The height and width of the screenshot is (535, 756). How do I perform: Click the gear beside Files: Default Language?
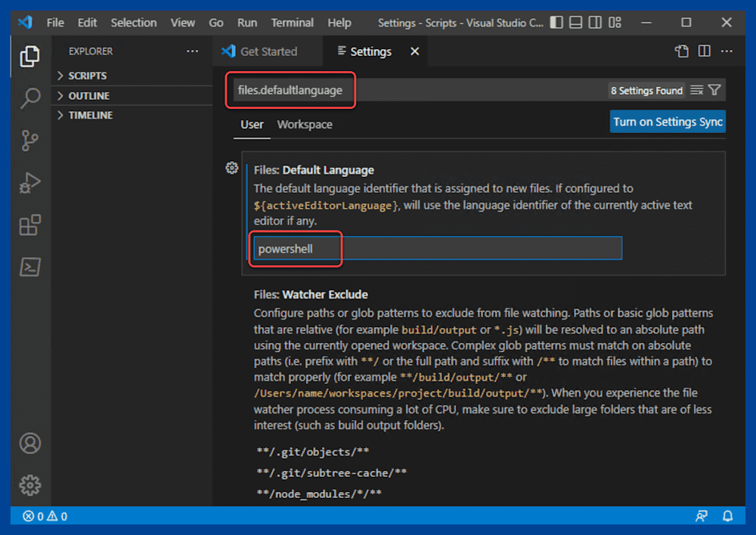231,168
